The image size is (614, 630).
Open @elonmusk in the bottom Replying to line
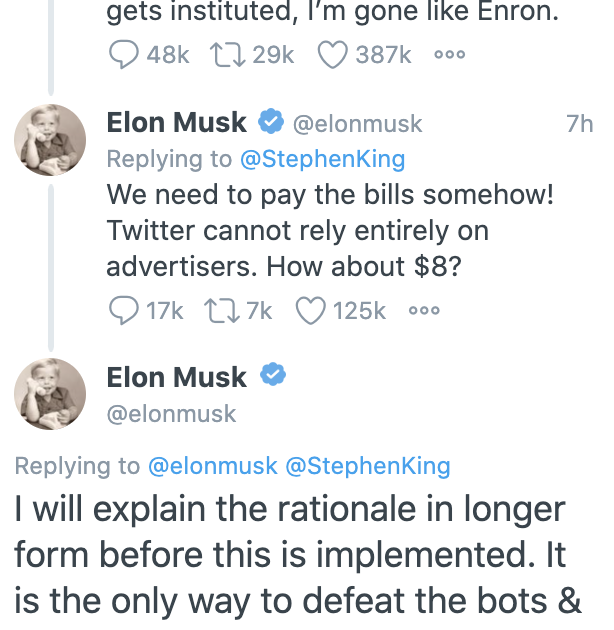point(213,466)
